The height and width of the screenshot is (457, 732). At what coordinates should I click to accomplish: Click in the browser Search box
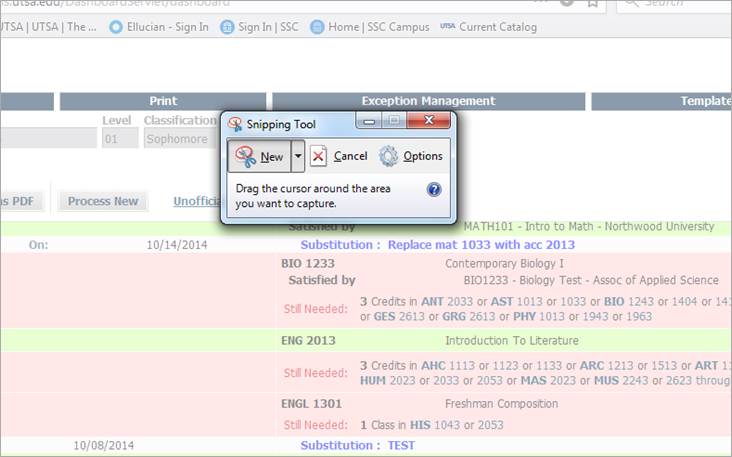(672, 4)
